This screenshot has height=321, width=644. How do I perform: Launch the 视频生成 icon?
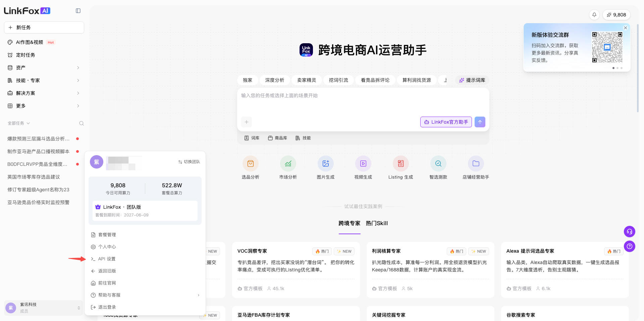pos(363,164)
